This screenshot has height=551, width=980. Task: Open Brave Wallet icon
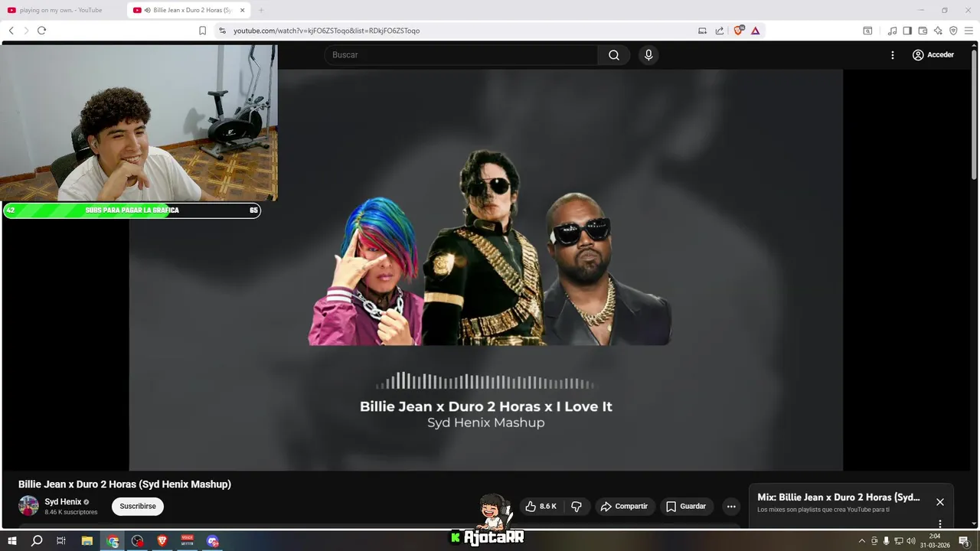click(923, 31)
